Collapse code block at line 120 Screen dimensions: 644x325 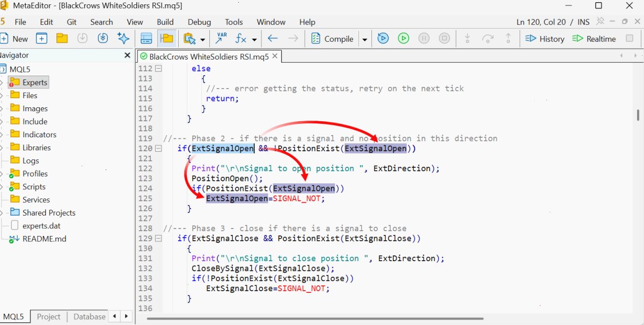158,149
